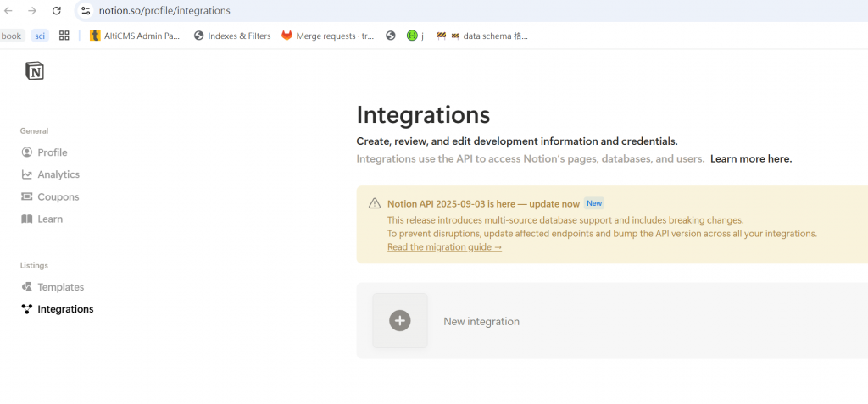The height and width of the screenshot is (404, 868).
Task: Open the 'sci' bookmark
Action: tap(40, 36)
